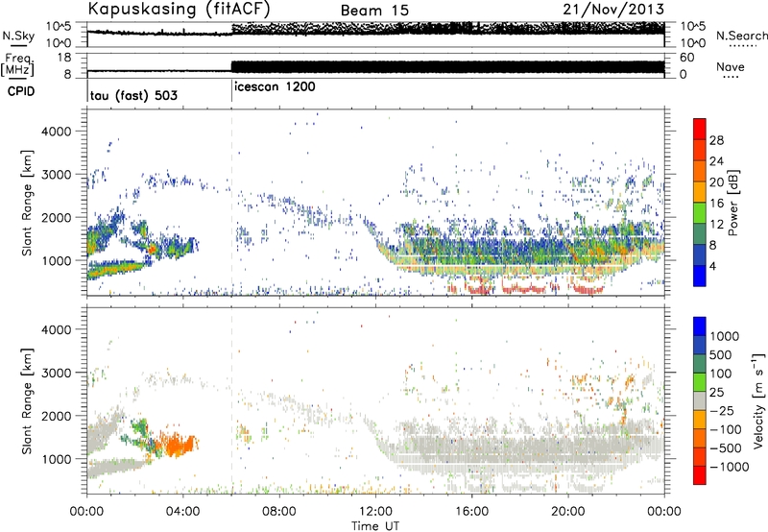Click the '60' Nave axis tick
Viewport: 768px width, 532px height.
click(x=686, y=58)
